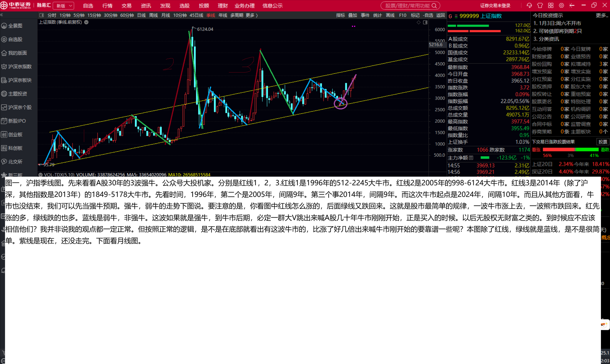
Task: Open the 交易 menu
Action: [127, 6]
